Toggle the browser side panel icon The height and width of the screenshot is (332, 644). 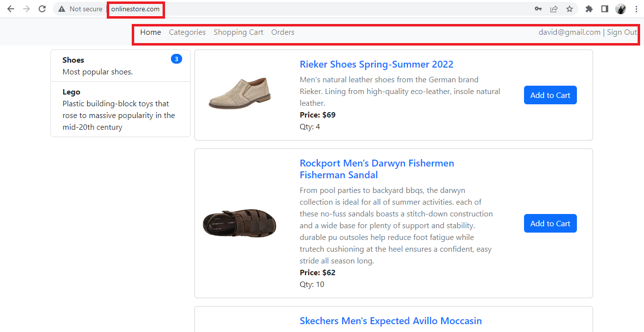(605, 9)
